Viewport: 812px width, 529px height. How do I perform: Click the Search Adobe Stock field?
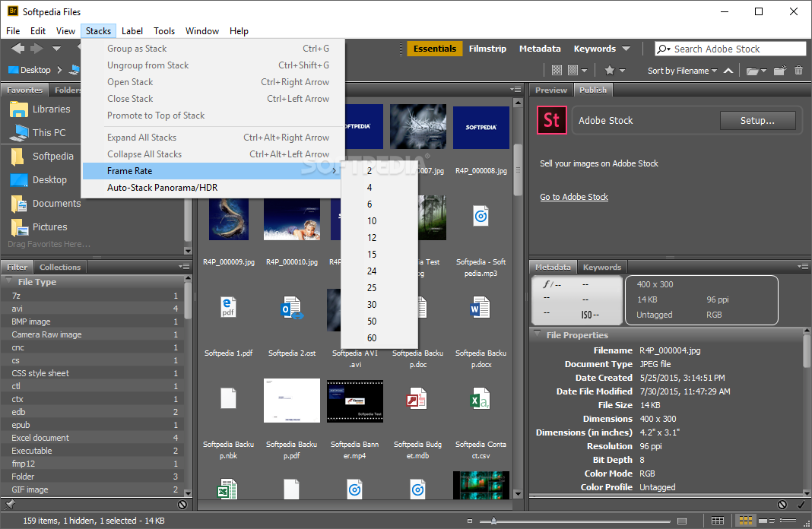(730, 49)
